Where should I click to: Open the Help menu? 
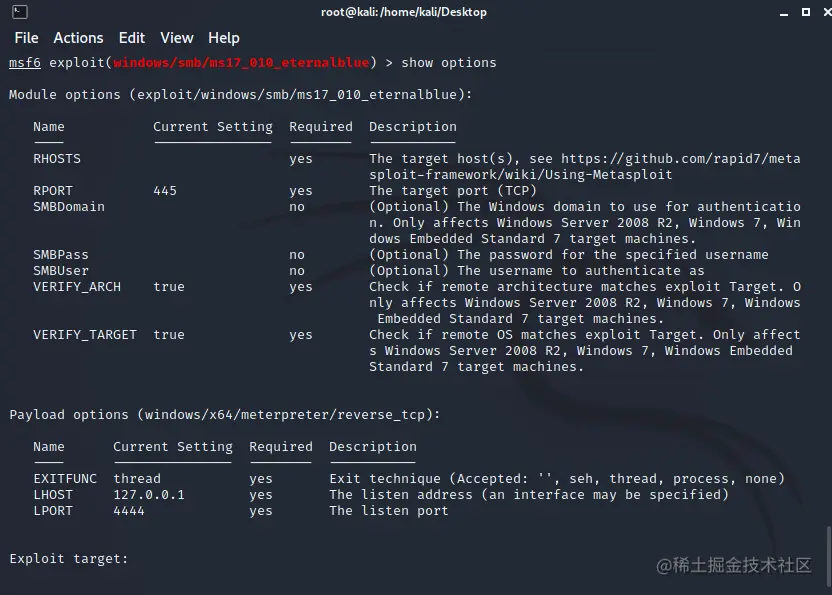coord(223,38)
